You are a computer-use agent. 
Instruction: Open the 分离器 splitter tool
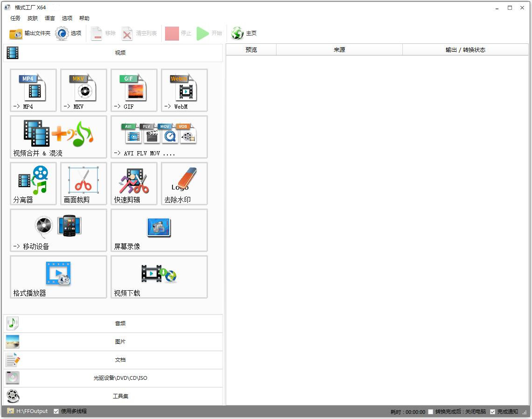(33, 183)
